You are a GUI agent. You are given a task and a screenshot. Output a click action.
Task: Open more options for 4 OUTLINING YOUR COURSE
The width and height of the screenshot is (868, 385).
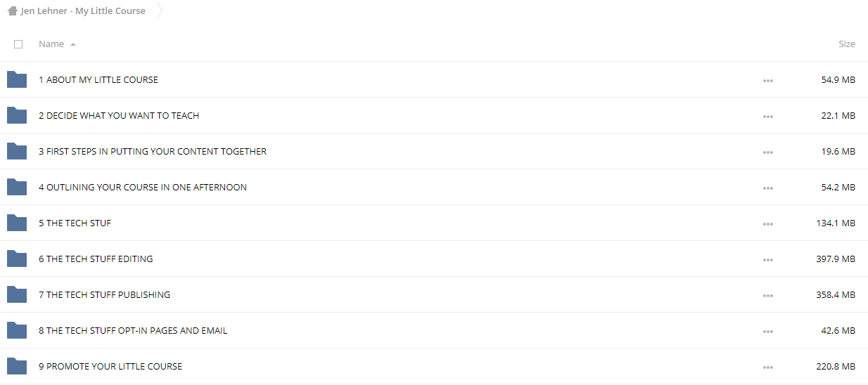pyautogui.click(x=768, y=188)
